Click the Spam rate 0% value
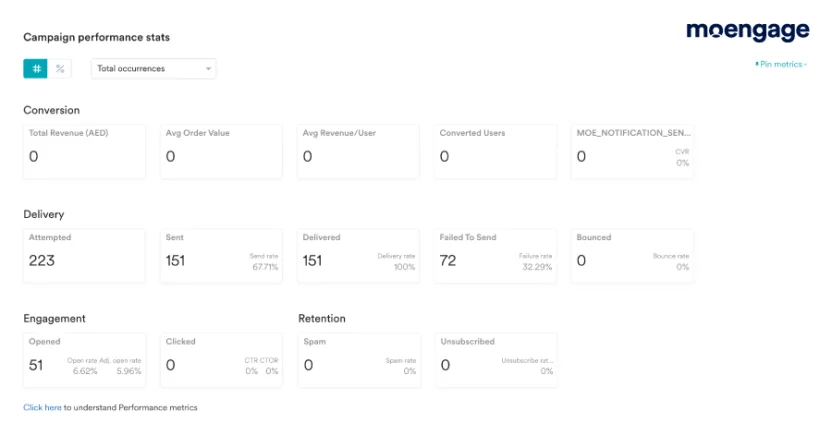Image resolution: width=832 pixels, height=435 pixels. pos(410,371)
